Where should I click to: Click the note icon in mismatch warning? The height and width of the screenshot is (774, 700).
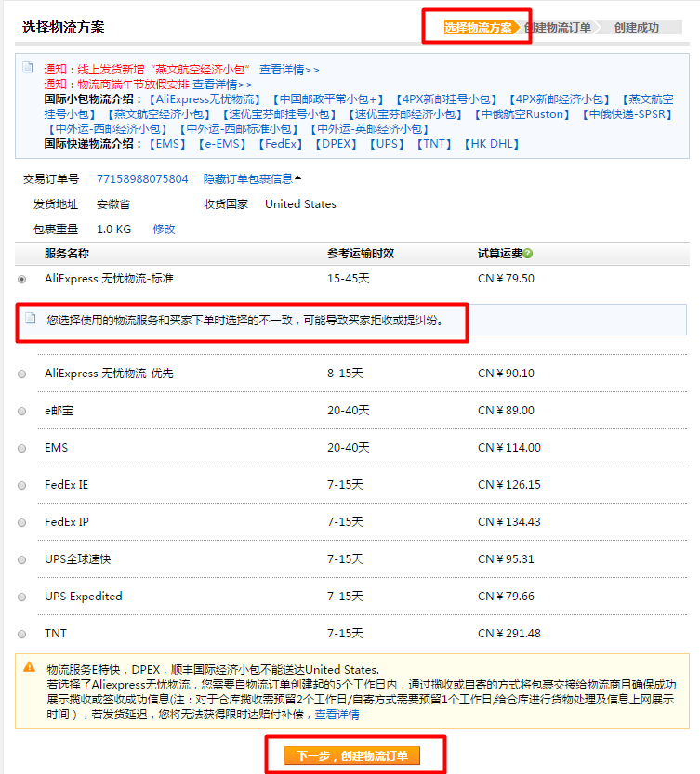click(x=31, y=319)
